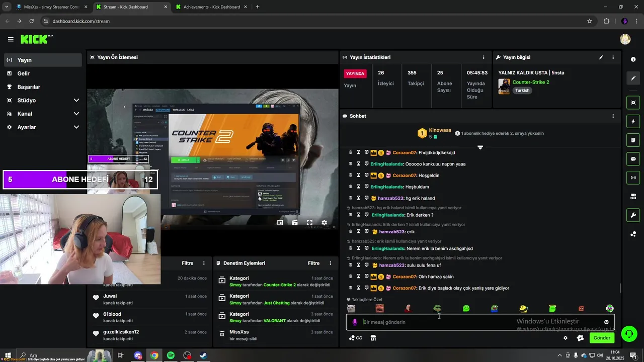Click the chat bubble icon in the right sidebar
644x362 pixels.
tap(633, 159)
